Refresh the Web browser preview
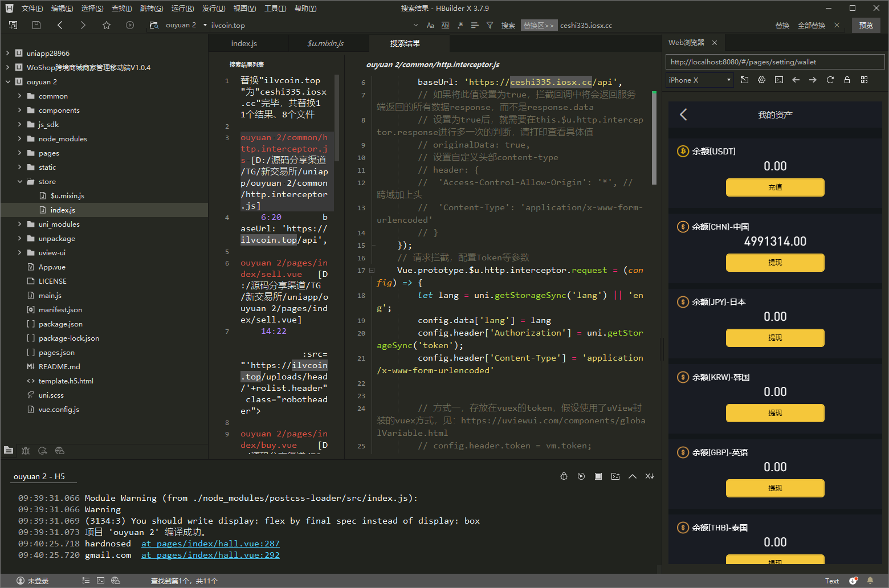The width and height of the screenshot is (889, 588). pyautogui.click(x=830, y=80)
